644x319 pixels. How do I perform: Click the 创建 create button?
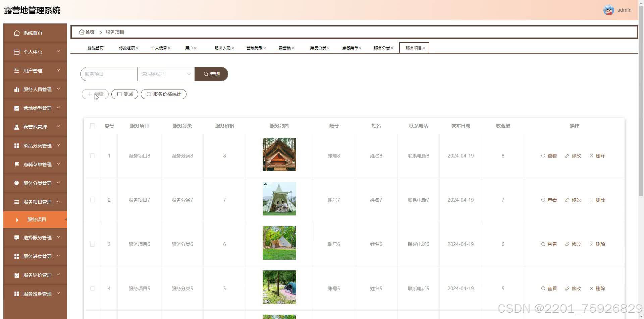tap(95, 94)
